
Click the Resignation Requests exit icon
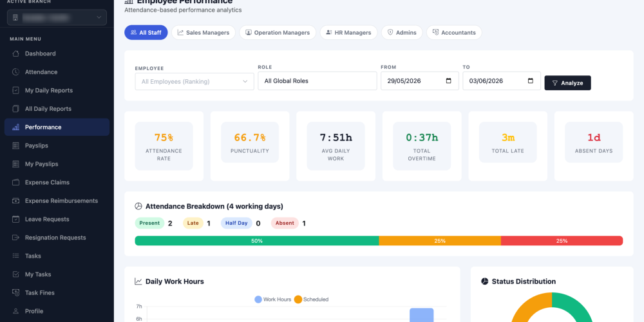click(15, 238)
